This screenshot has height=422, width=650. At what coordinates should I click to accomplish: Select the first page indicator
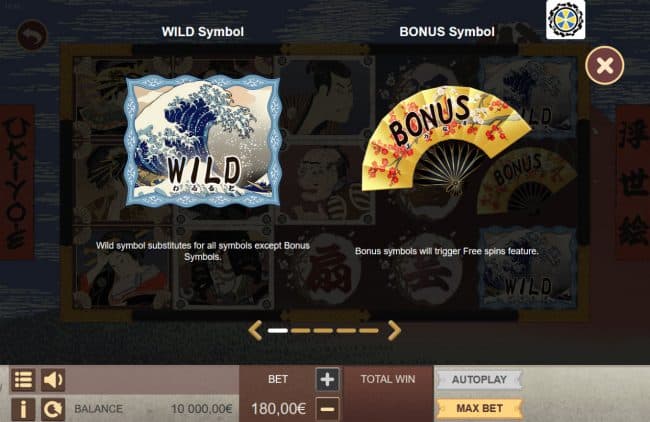tap(278, 330)
